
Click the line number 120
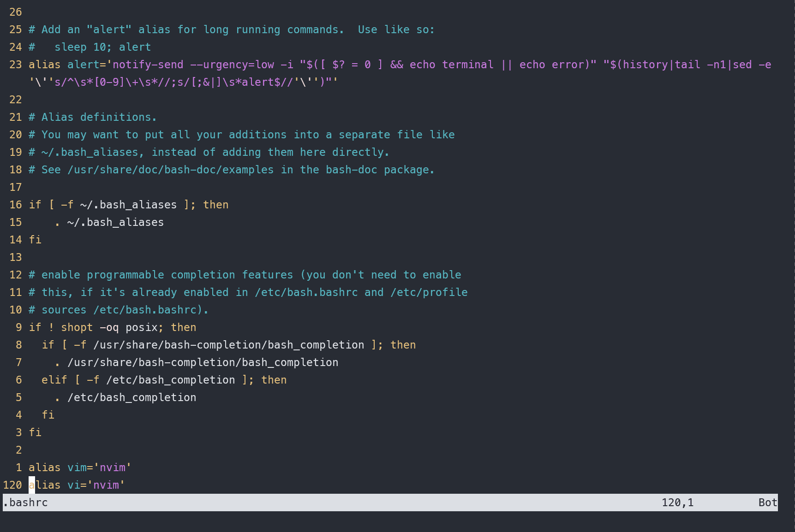12,485
